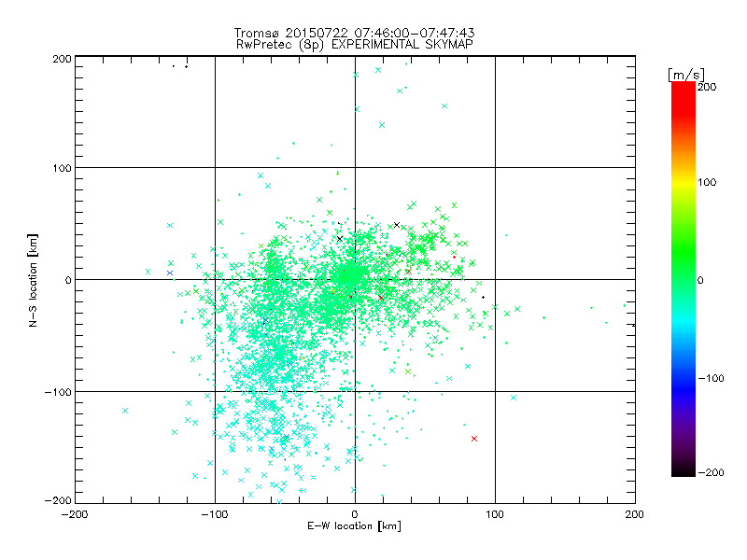Click the colorbar label '-200'
This screenshot has width=747, height=560.
[711, 472]
